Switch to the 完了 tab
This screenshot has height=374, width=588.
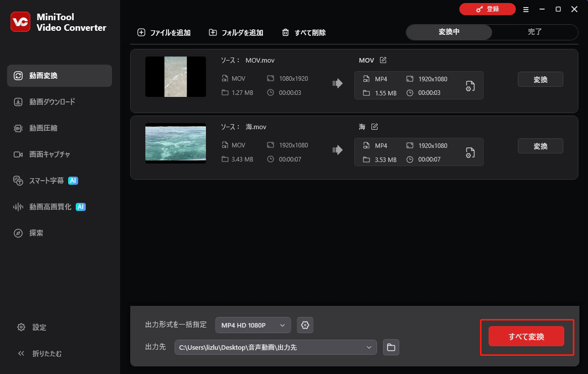pos(534,32)
